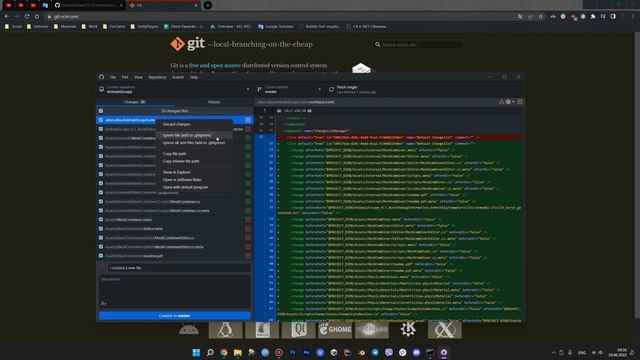Image resolution: width=640 pixels, height=360 pixels.
Task: Choose Ignore all xml files option
Action: click(195, 143)
